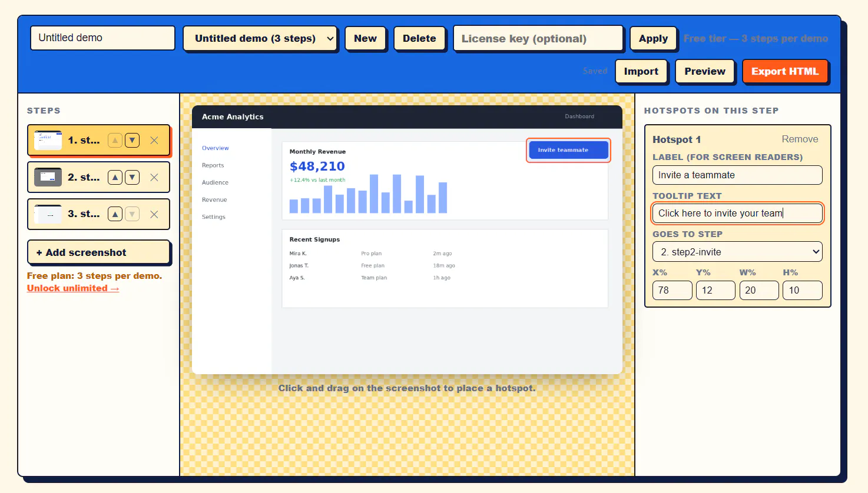Move step 1 up arrow
868x493 pixels.
coord(115,141)
